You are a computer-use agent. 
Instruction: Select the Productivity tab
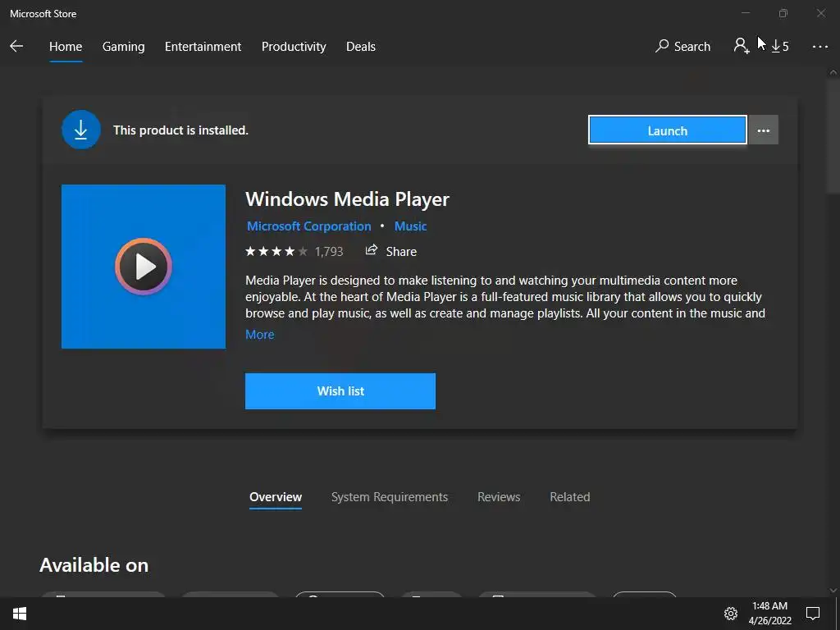tap(294, 47)
